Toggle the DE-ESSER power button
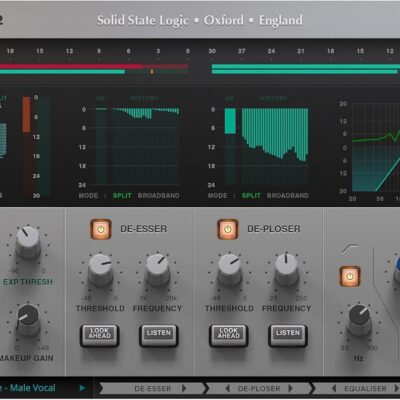 (x=101, y=229)
